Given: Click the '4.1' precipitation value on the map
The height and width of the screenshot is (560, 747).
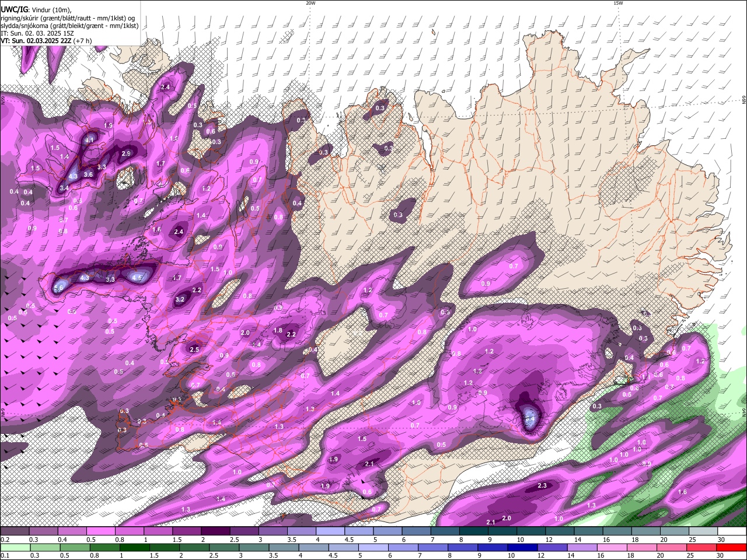Looking at the screenshot, I should click(x=89, y=140).
